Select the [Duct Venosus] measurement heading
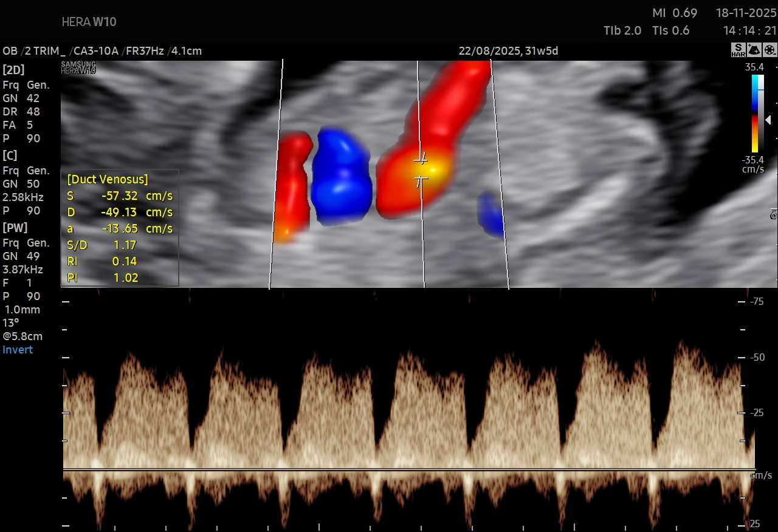Screen dimensions: 778x532 pyautogui.click(x=108, y=180)
